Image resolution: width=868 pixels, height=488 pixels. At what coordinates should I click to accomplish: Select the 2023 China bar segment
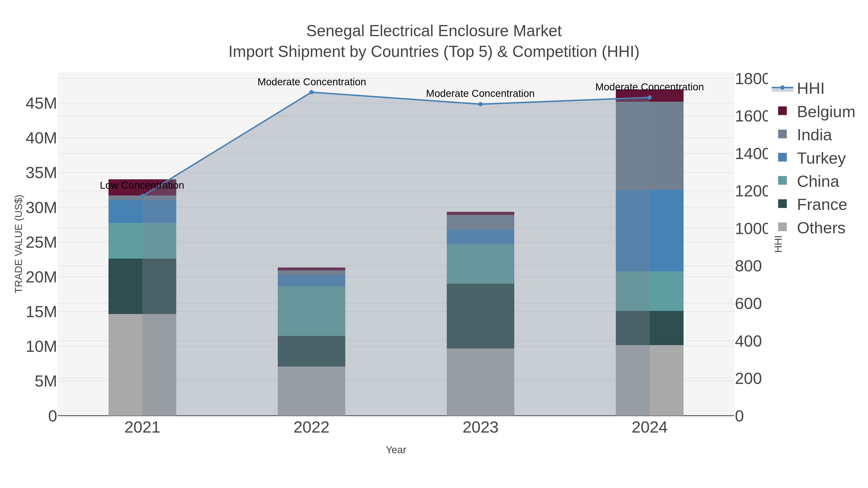click(481, 264)
